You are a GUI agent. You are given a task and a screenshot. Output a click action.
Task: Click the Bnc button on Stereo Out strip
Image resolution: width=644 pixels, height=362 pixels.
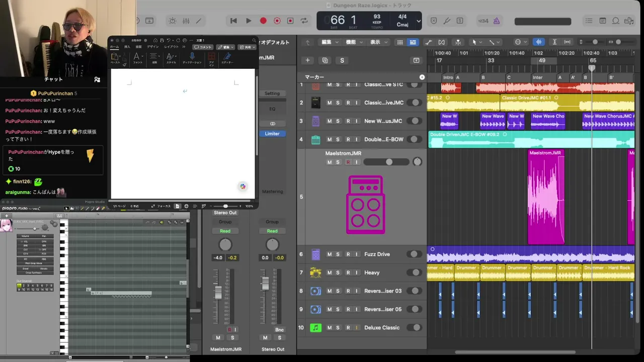(x=279, y=330)
